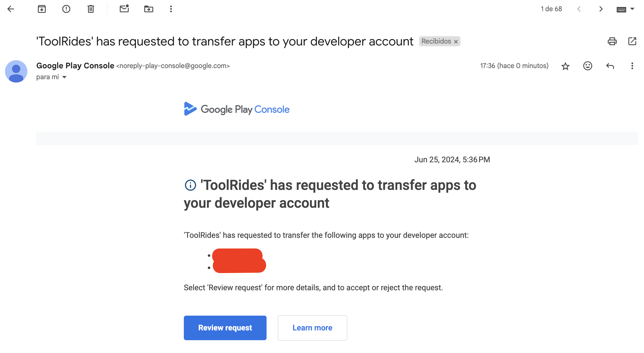Expand 'para mí' recipient details
644x353 pixels.
64,77
